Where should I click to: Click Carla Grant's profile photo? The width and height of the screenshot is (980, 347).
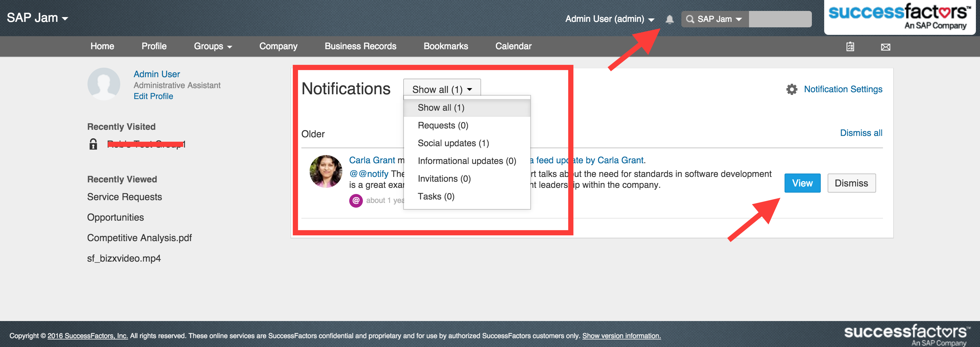[326, 171]
